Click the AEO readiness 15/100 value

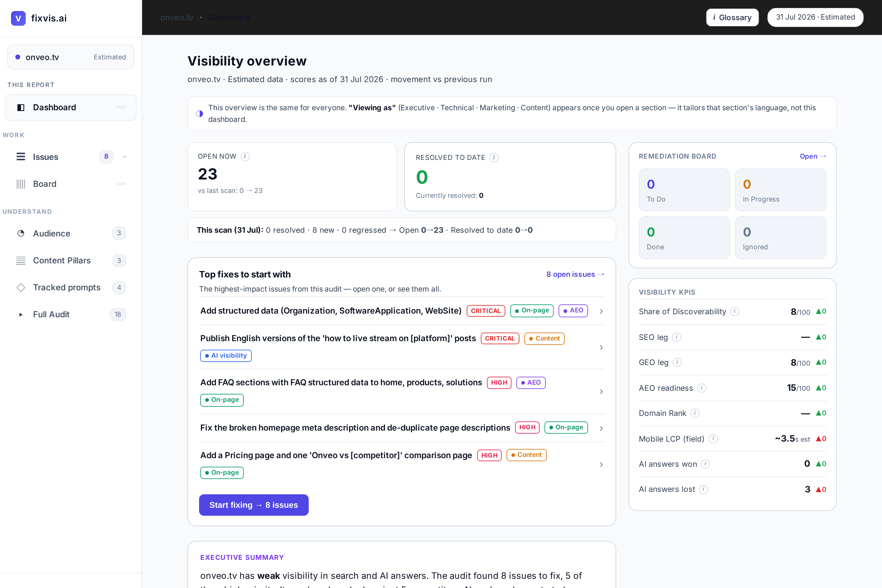pyautogui.click(x=798, y=388)
